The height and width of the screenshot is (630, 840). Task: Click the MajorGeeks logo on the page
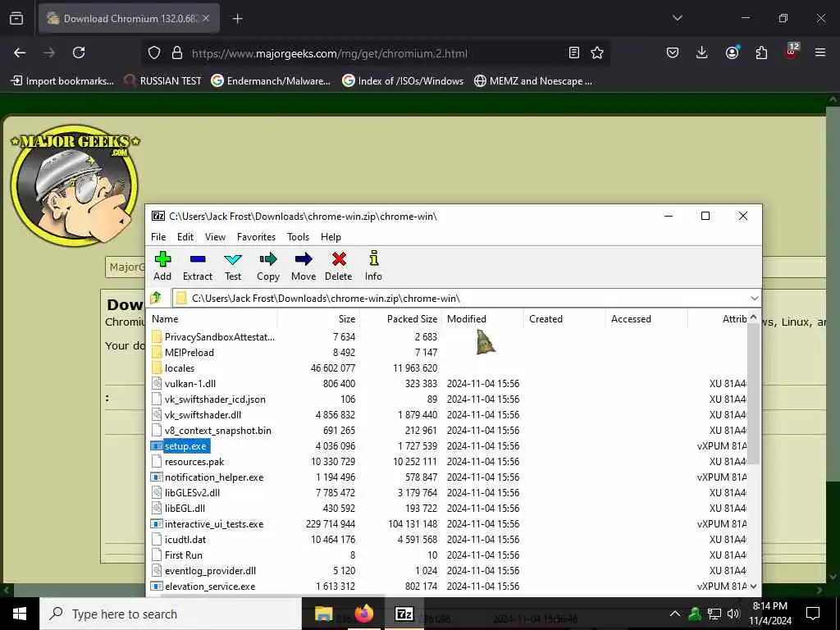(x=75, y=185)
